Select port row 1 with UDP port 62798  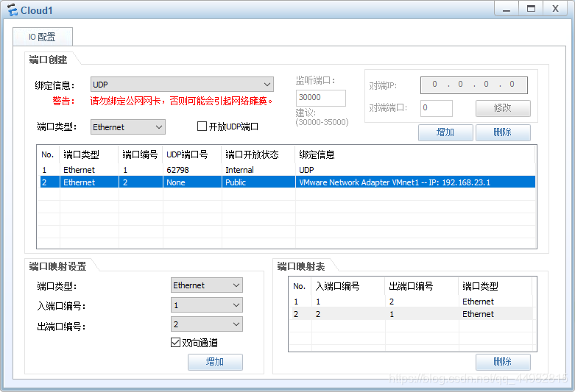click(x=287, y=170)
